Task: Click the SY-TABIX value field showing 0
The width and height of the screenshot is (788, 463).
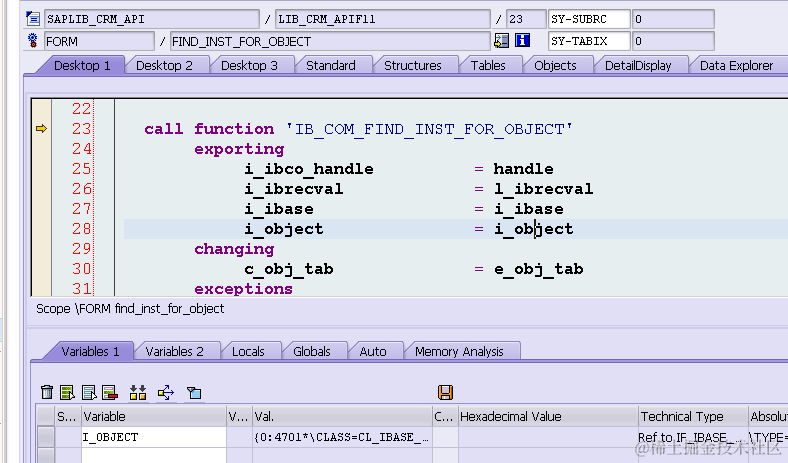Action: point(673,41)
